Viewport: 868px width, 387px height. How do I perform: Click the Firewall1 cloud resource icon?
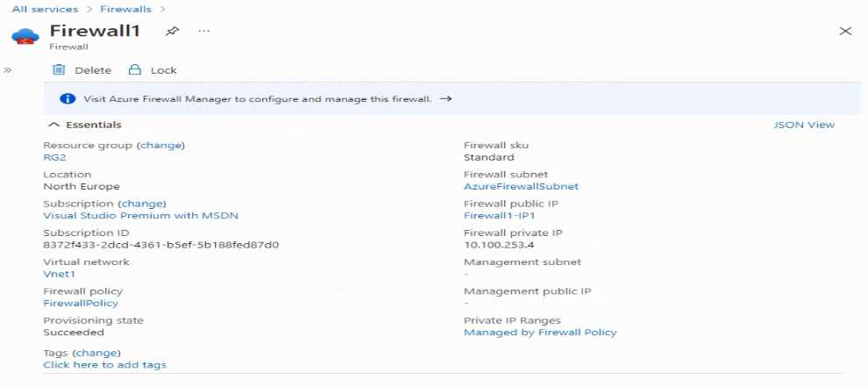click(x=25, y=37)
